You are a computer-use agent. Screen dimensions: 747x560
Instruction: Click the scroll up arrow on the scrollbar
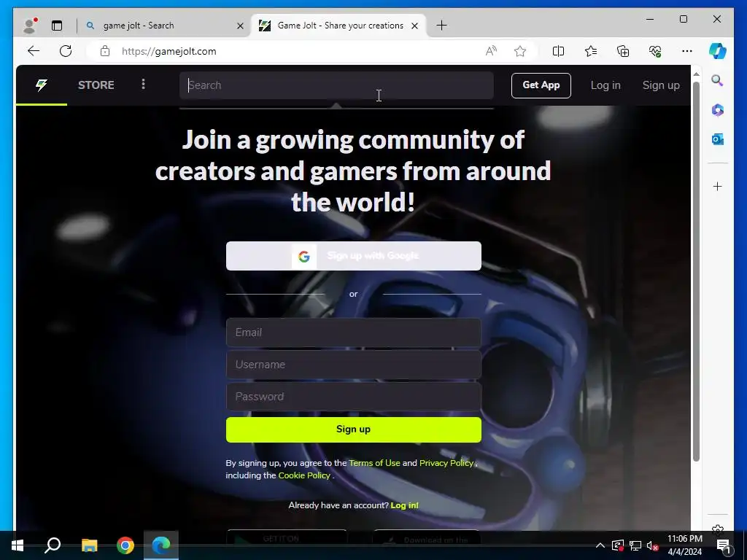(696, 74)
